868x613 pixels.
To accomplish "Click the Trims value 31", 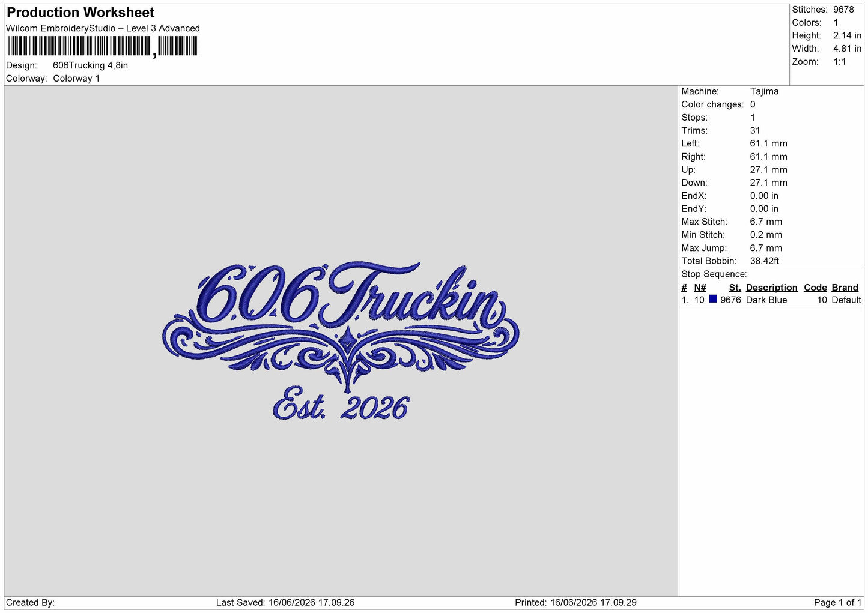I will (x=755, y=130).
